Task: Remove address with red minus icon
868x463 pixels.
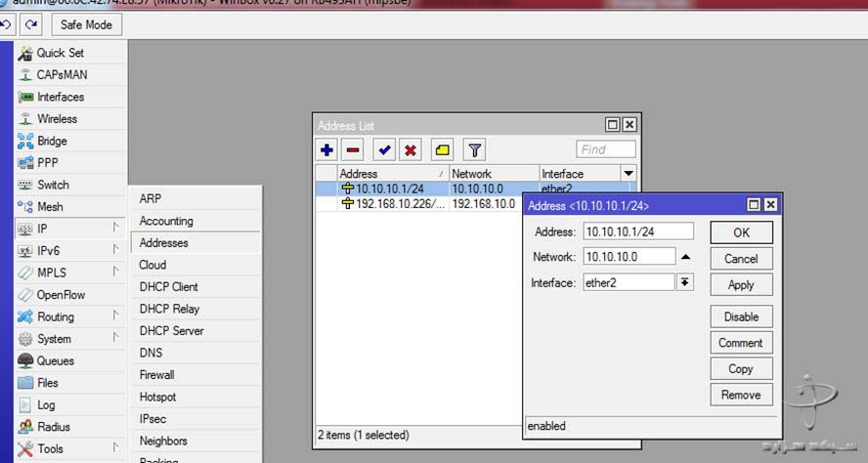Action: 353,149
